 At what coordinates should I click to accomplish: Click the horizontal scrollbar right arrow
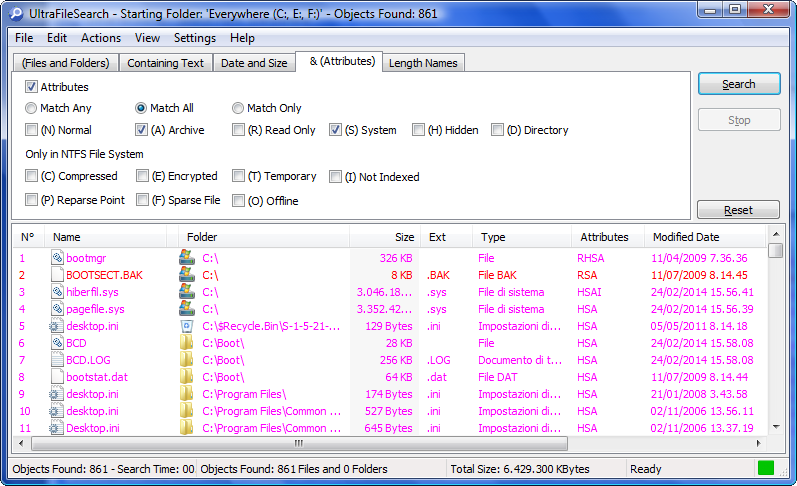coord(758,443)
